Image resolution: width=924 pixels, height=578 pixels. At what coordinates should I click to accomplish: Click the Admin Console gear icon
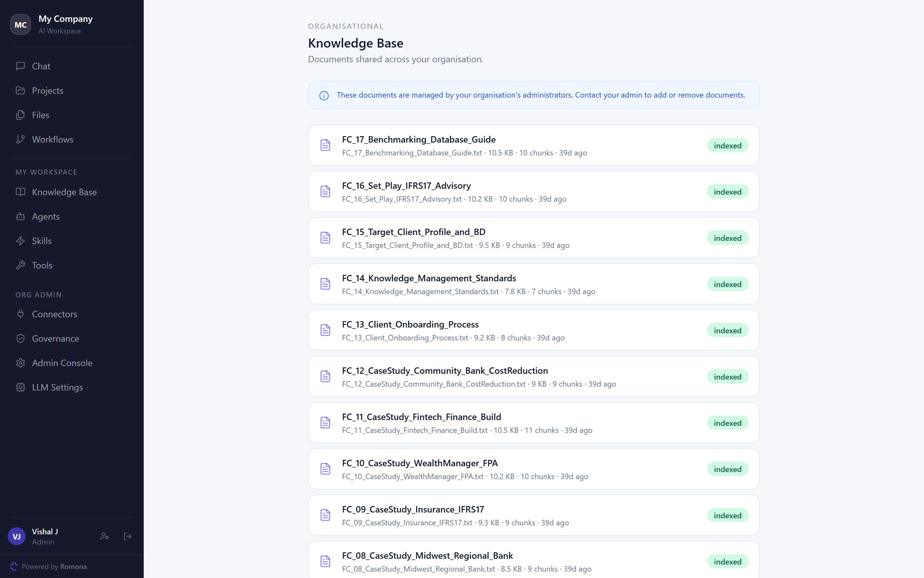[x=21, y=363]
